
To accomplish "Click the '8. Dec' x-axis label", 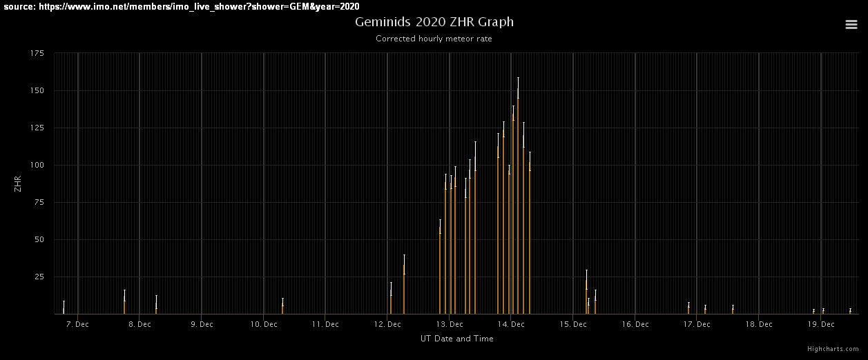I will tap(139, 324).
